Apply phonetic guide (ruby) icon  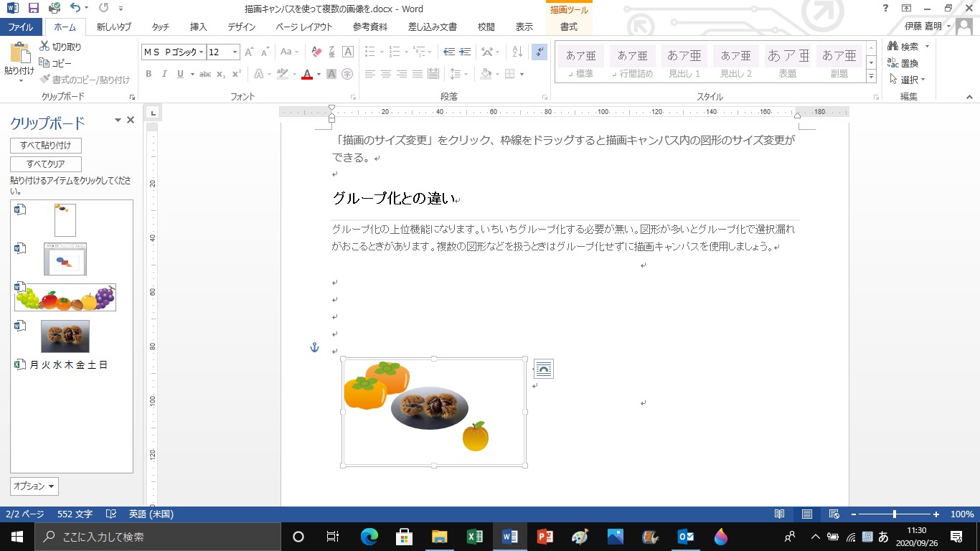(x=332, y=52)
